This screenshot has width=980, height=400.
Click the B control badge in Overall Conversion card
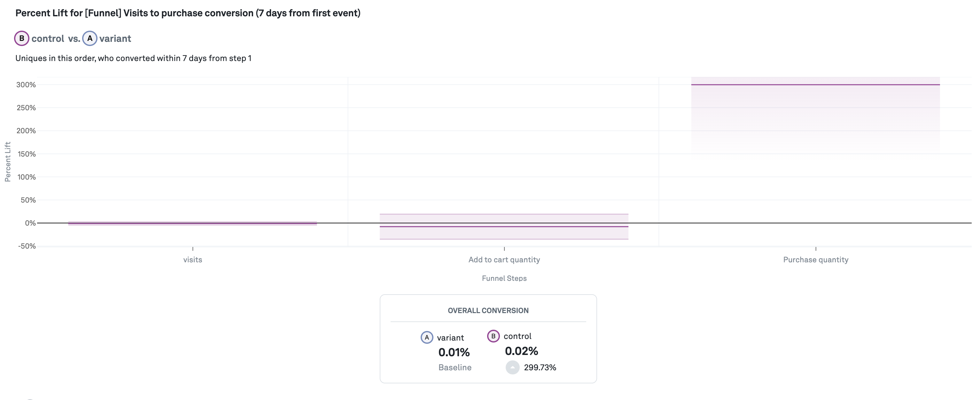(x=493, y=336)
